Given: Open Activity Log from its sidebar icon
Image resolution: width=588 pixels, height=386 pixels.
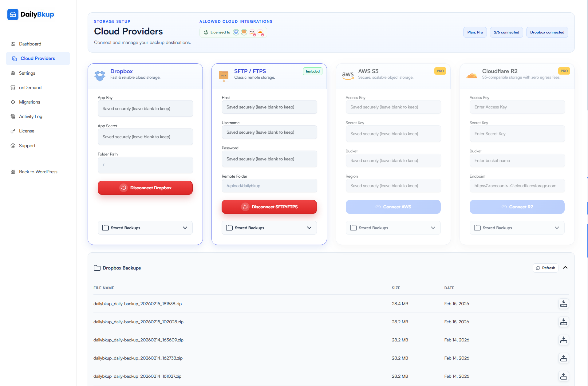Looking at the screenshot, I should (13, 116).
